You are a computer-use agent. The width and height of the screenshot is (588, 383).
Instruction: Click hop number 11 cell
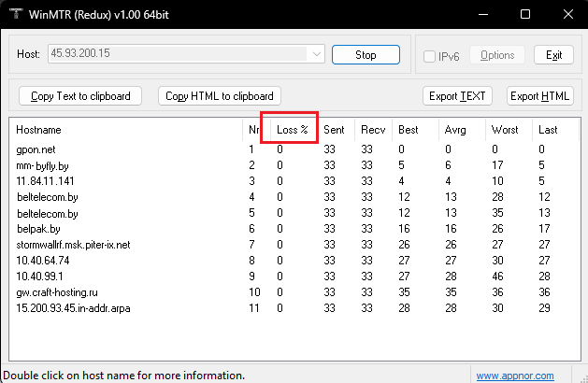pyautogui.click(x=254, y=308)
